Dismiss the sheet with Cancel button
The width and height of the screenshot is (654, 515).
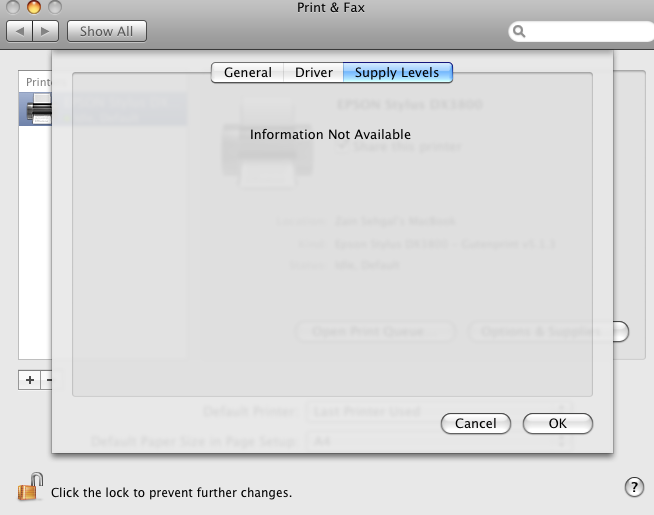pyautogui.click(x=475, y=423)
